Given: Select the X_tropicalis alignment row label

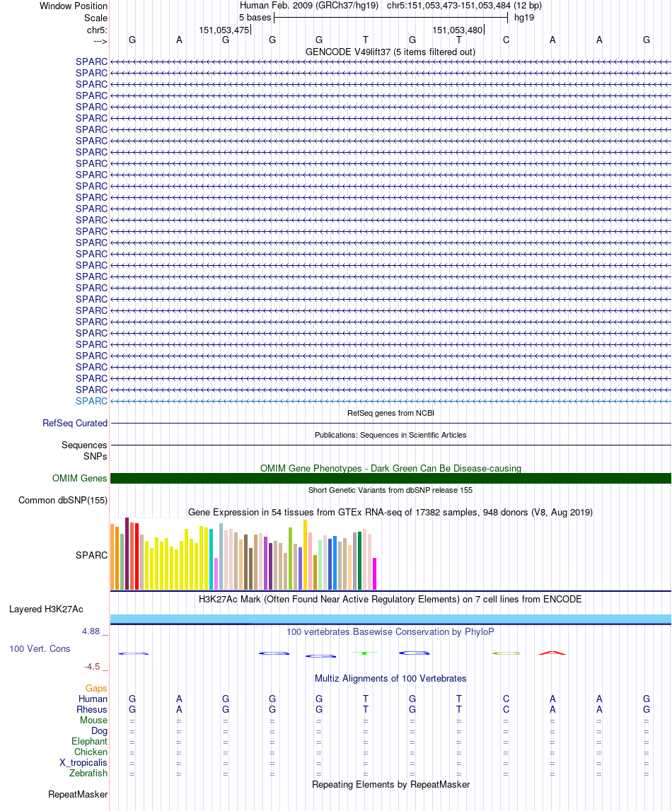Looking at the screenshot, I should tap(83, 762).
